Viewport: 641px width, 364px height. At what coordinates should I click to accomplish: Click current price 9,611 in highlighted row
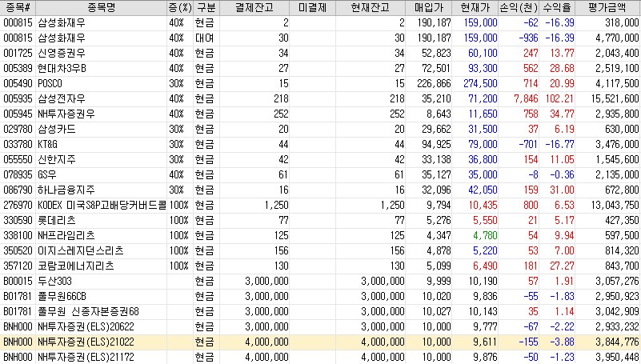485,342
